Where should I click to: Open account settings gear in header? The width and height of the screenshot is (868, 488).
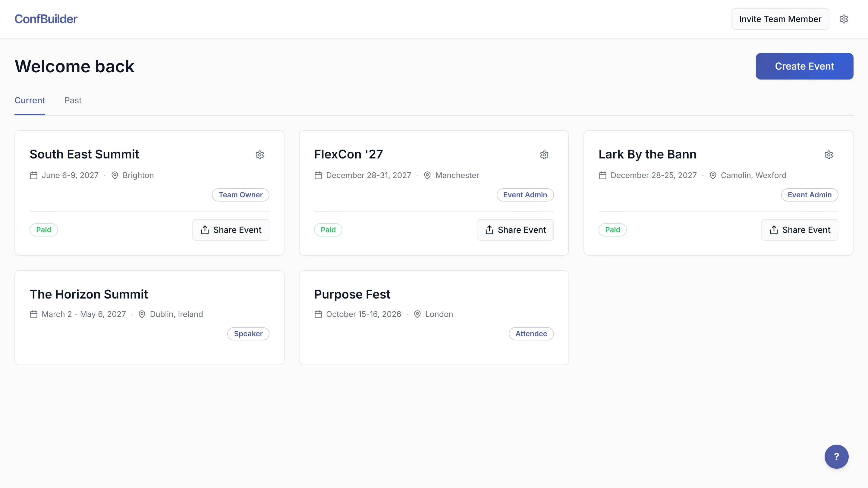[x=844, y=19]
